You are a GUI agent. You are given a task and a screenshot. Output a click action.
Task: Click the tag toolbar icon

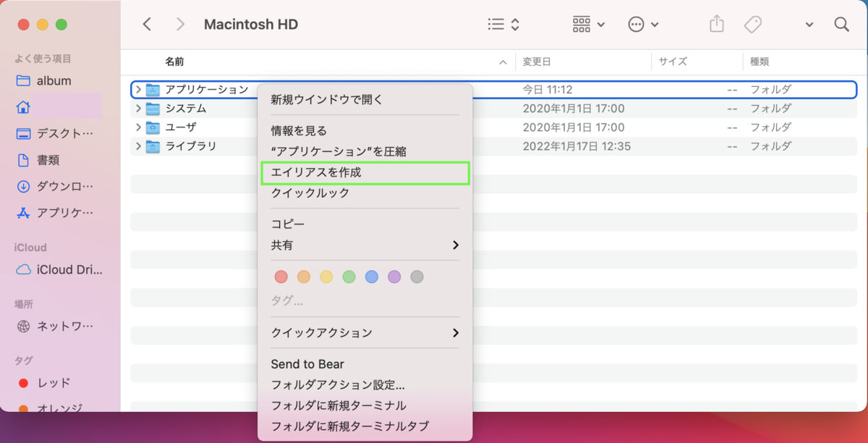click(753, 24)
